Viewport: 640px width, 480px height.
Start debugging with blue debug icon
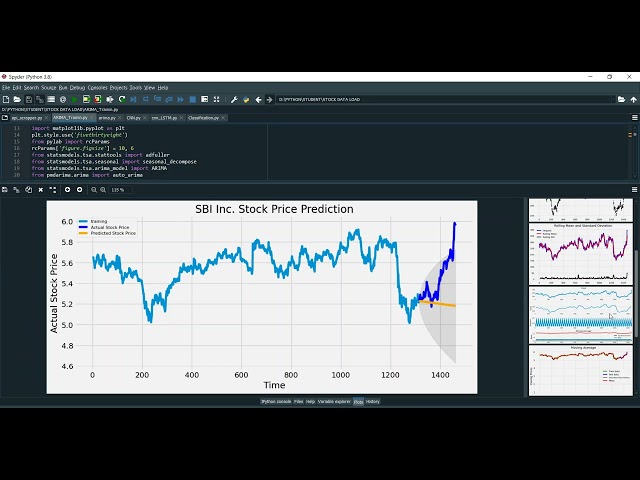(x=133, y=99)
